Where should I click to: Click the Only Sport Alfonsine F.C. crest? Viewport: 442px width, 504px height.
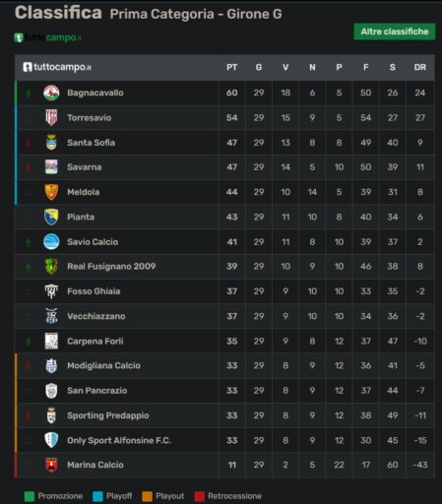tap(51, 440)
